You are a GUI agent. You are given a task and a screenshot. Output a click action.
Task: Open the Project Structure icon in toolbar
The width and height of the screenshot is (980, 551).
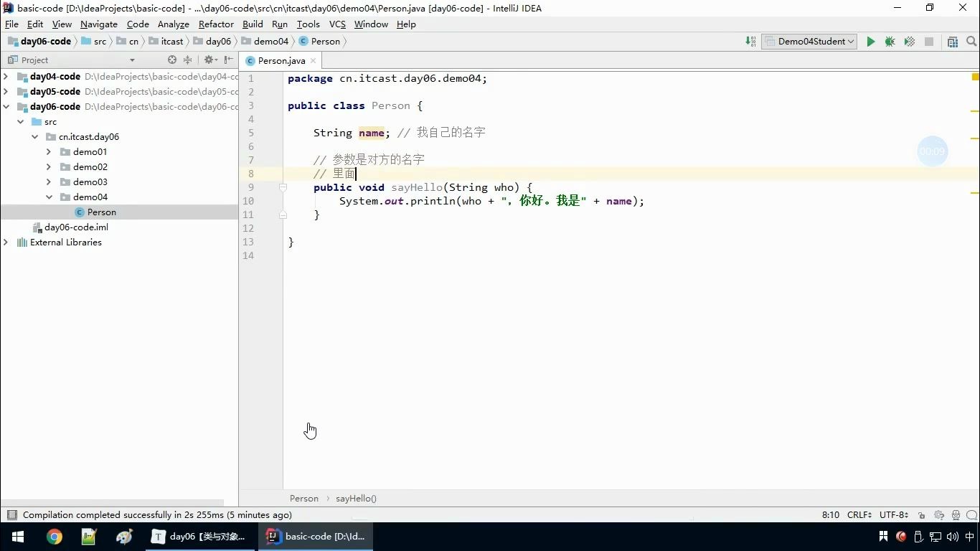953,42
